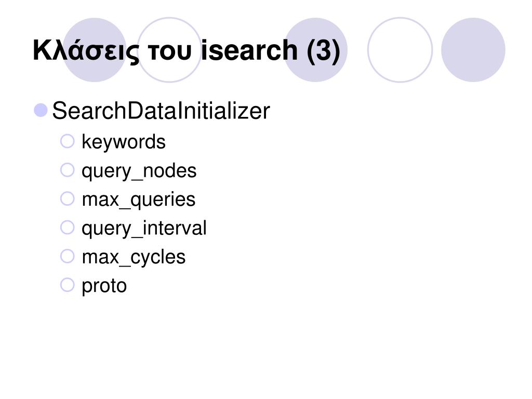
Task: Click the word 'Κλάσεις' in the title
Action: (x=86, y=51)
